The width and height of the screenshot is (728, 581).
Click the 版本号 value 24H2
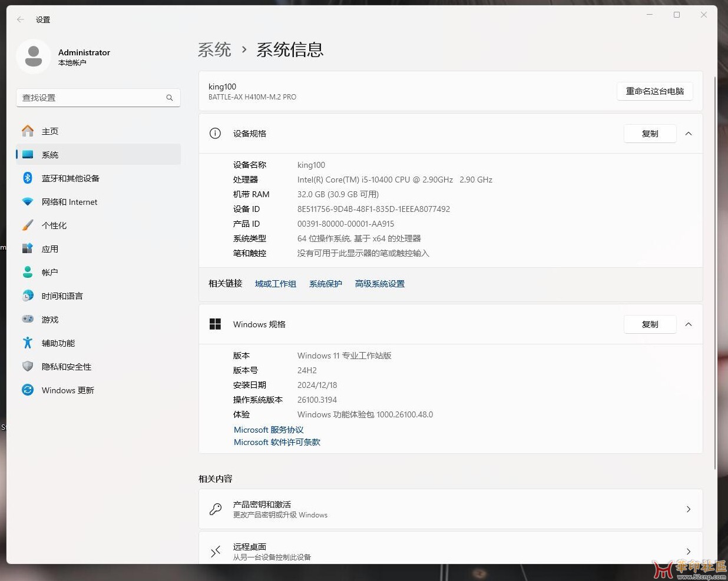(x=307, y=370)
